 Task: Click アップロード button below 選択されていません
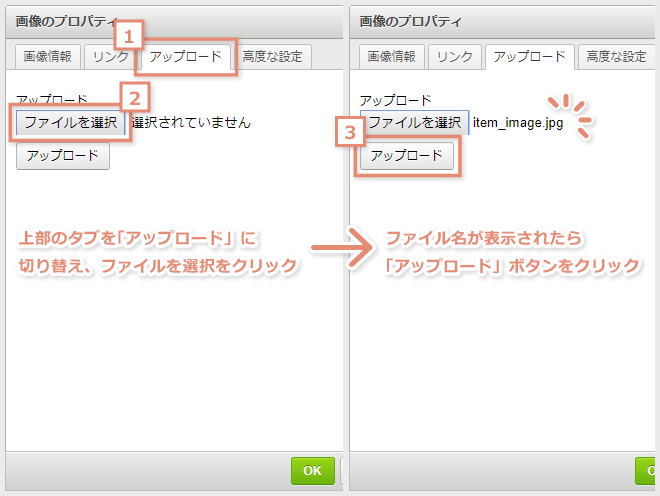coord(63,156)
